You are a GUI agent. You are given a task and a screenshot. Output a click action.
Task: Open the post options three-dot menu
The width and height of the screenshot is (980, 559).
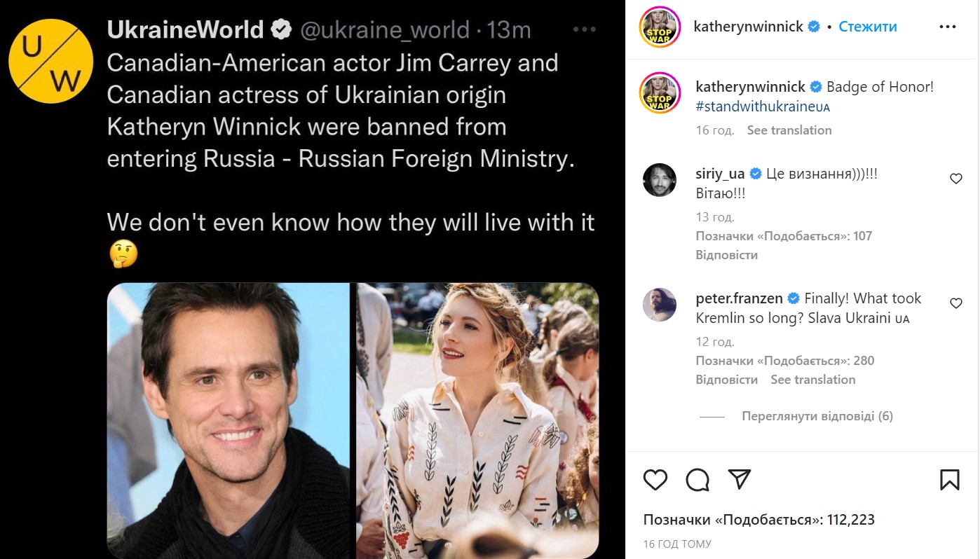pos(947,27)
